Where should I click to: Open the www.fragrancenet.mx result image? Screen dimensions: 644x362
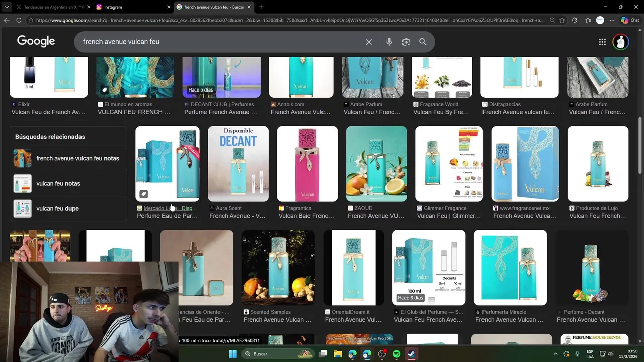click(x=525, y=163)
